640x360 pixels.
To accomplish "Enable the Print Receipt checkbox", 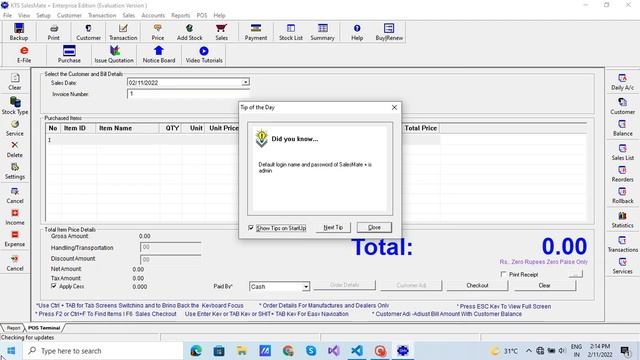I will [x=503, y=274].
